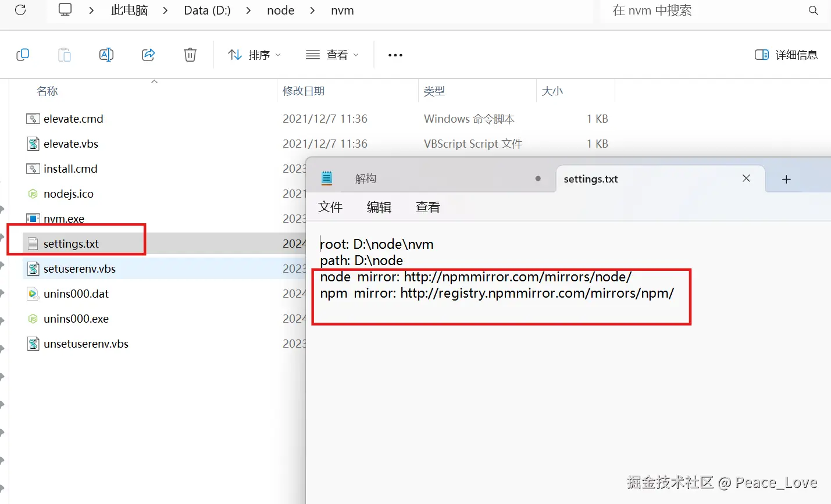Navigate to the node breadcrumb link
Viewport: 831px width, 504px height.
click(x=280, y=10)
